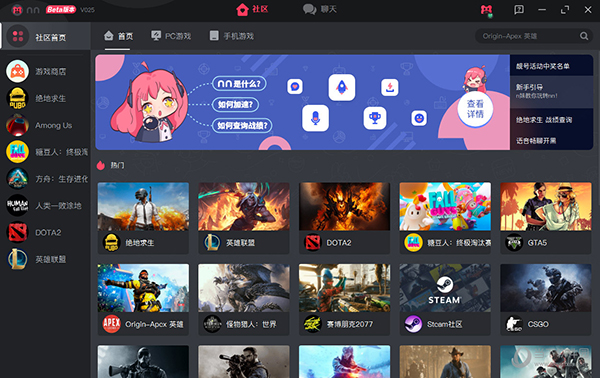Open the 怪物猎人：世界 card thumbnail
The width and height of the screenshot is (600, 378).
244,288
